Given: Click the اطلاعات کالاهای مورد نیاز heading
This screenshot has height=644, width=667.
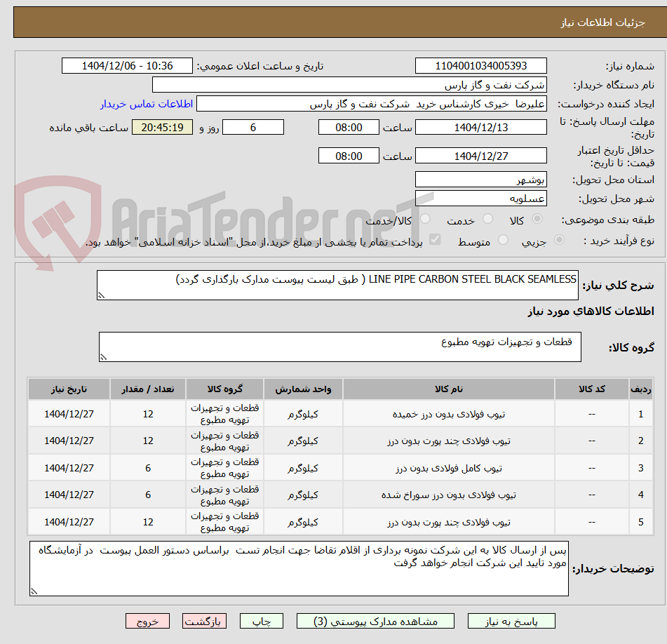Looking at the screenshot, I should tap(591, 311).
